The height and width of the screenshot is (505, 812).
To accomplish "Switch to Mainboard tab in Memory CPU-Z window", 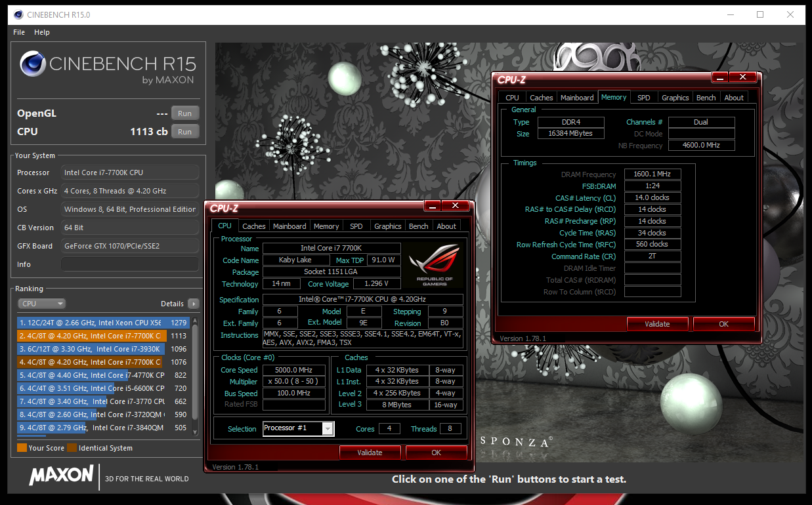I will tap(577, 98).
